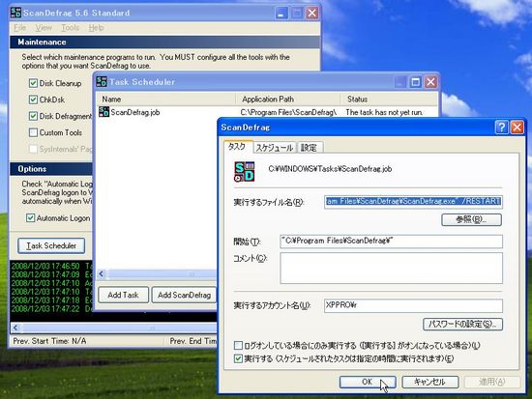Toggle the Disk Cleanup checkbox

[x=33, y=83]
